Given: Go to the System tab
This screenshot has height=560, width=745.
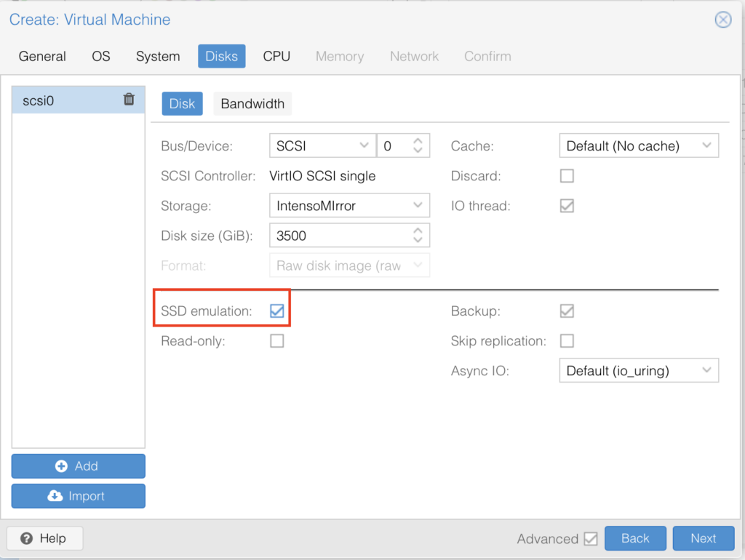Looking at the screenshot, I should tap(158, 56).
